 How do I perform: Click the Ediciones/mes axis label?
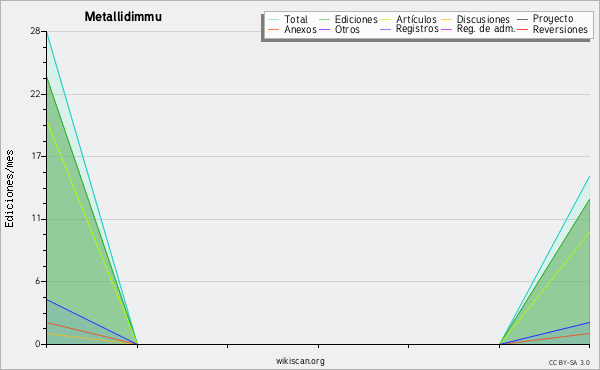pyautogui.click(x=9, y=189)
